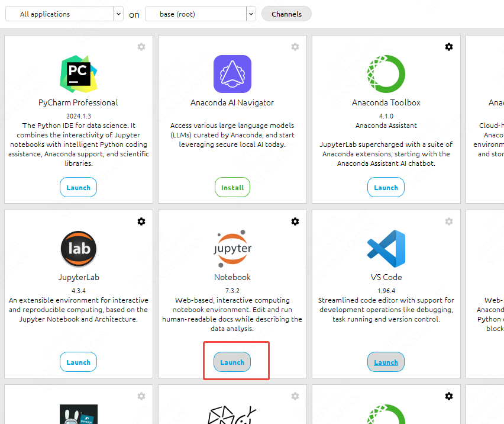Expand arrow next to All applications

(119, 14)
